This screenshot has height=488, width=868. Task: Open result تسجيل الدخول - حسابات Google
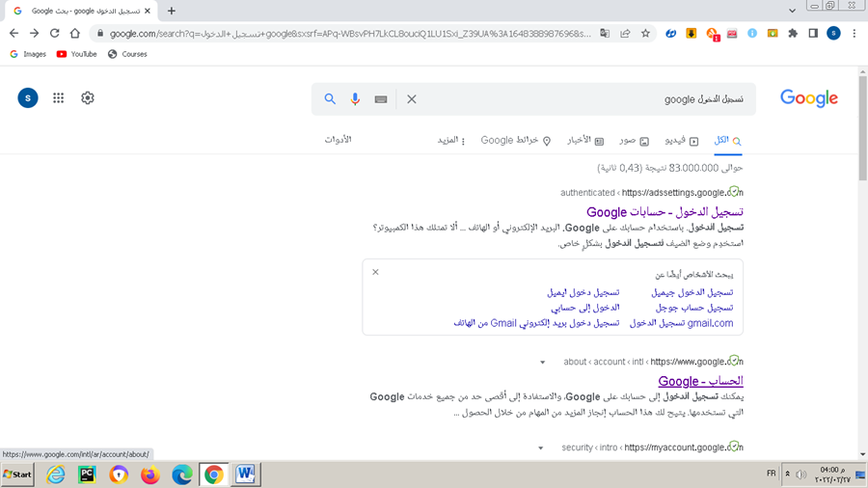(665, 211)
